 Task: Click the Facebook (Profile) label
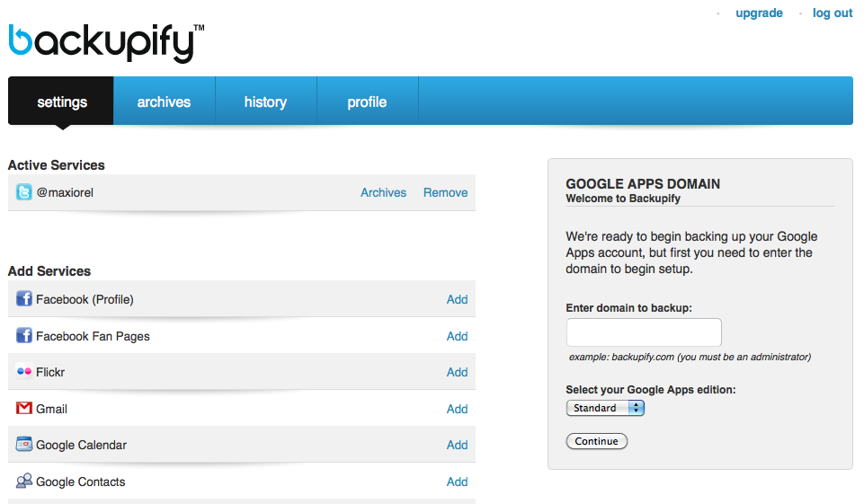85,299
